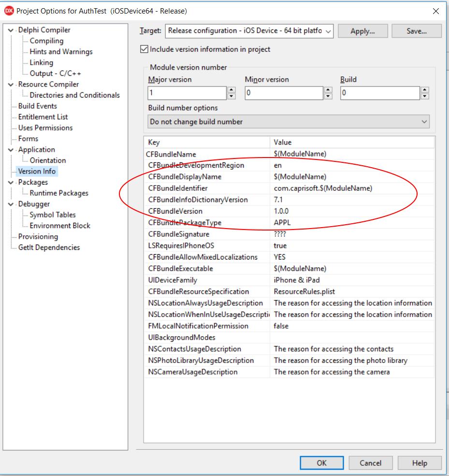
Task: Click the DX application icon in title bar
Action: click(9, 11)
